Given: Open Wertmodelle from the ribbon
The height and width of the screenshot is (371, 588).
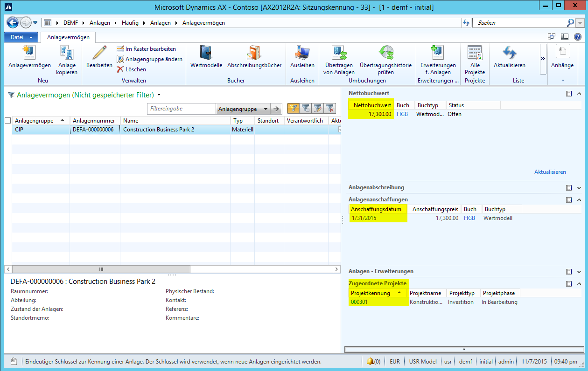Looking at the screenshot, I should tap(206, 53).
